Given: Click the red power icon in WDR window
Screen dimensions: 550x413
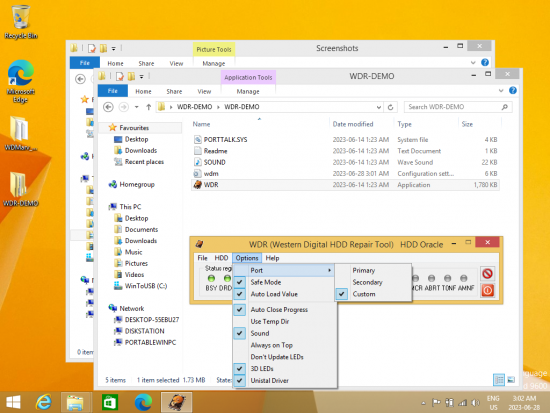Looking at the screenshot, I should tap(487, 290).
